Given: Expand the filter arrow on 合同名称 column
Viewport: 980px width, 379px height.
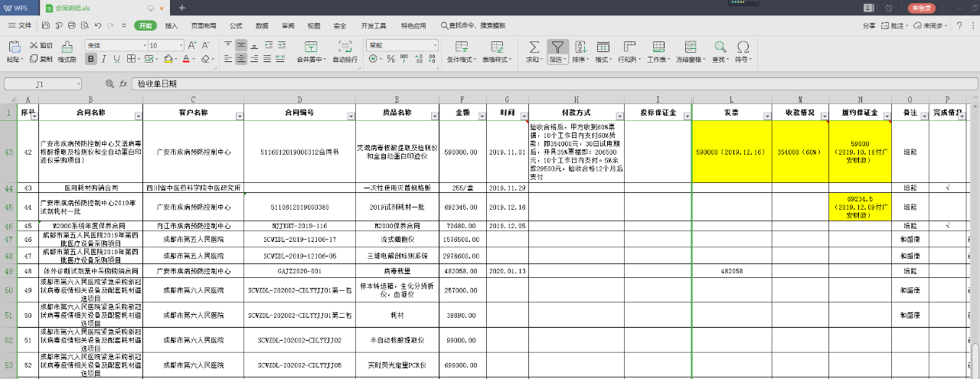Looking at the screenshot, I should [138, 116].
